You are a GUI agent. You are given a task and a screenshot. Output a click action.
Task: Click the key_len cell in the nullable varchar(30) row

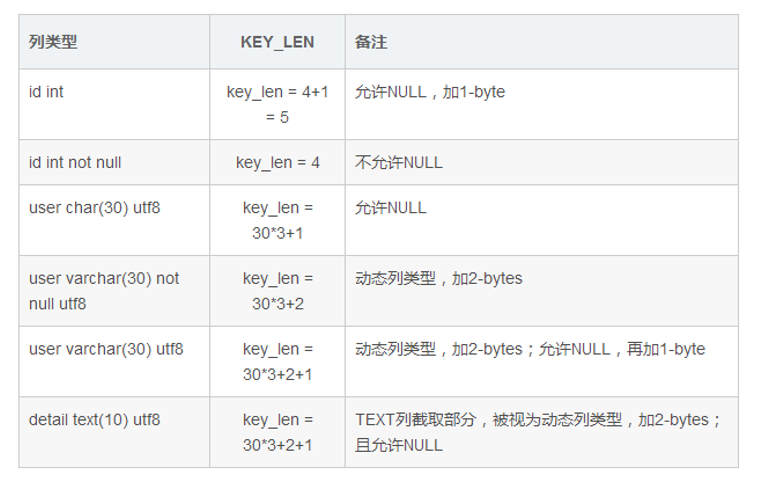(277, 361)
